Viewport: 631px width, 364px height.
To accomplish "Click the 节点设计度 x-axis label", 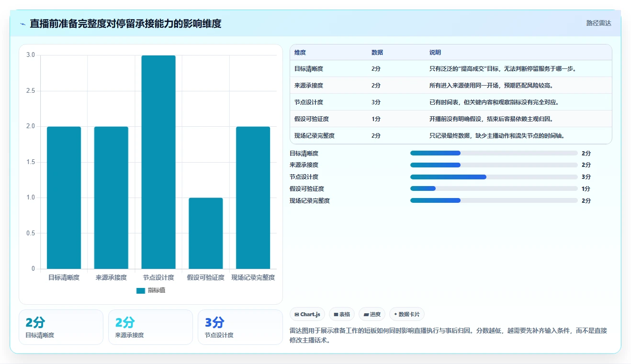I will tap(158, 277).
